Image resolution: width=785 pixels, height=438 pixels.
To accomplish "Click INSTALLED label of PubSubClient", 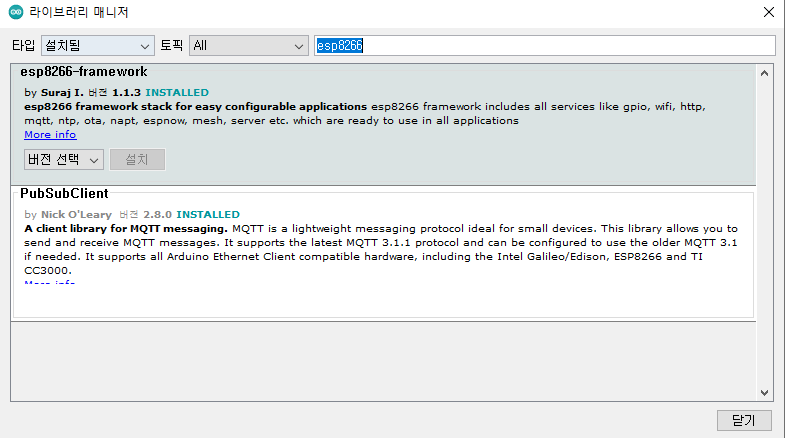I will tap(208, 214).
